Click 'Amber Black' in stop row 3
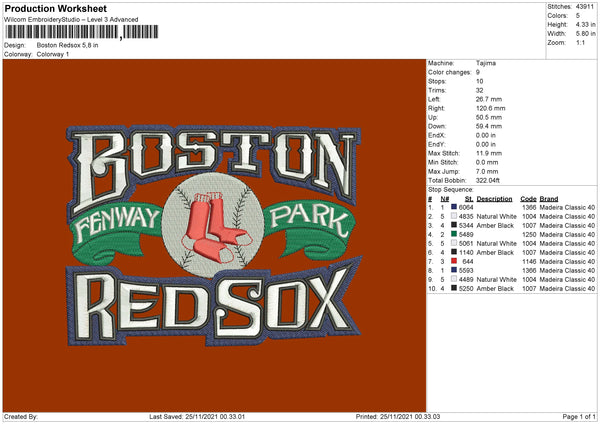Screen dimensions: 600x424 tap(495, 225)
